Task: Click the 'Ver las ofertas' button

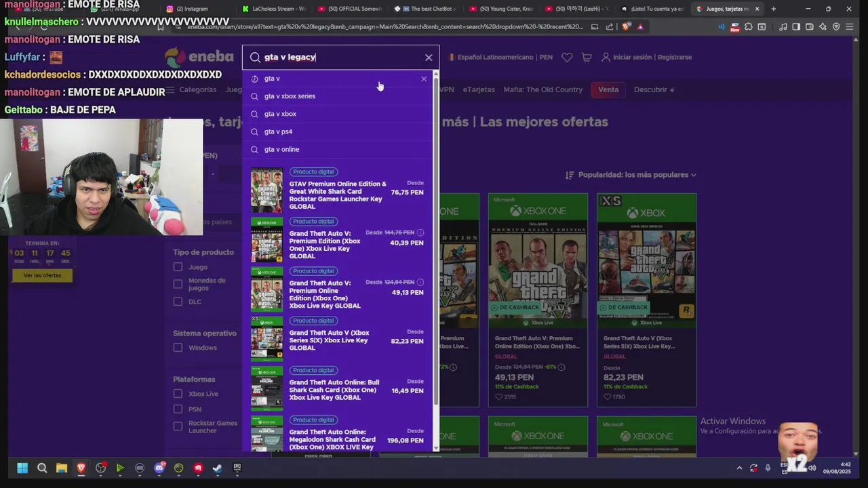Action: pos(42,275)
